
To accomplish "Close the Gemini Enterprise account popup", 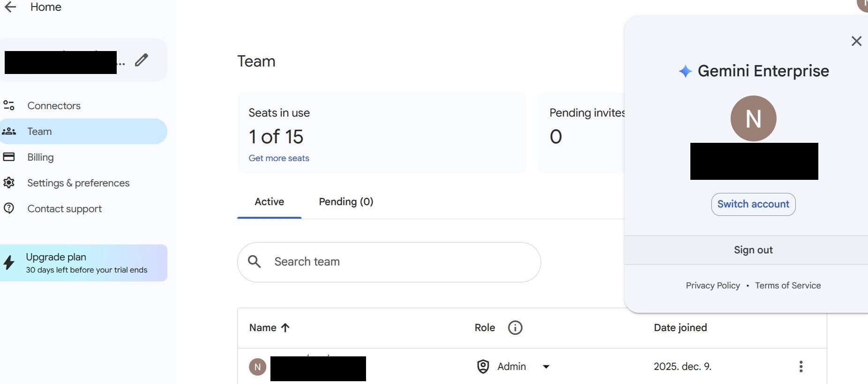I will [x=856, y=41].
